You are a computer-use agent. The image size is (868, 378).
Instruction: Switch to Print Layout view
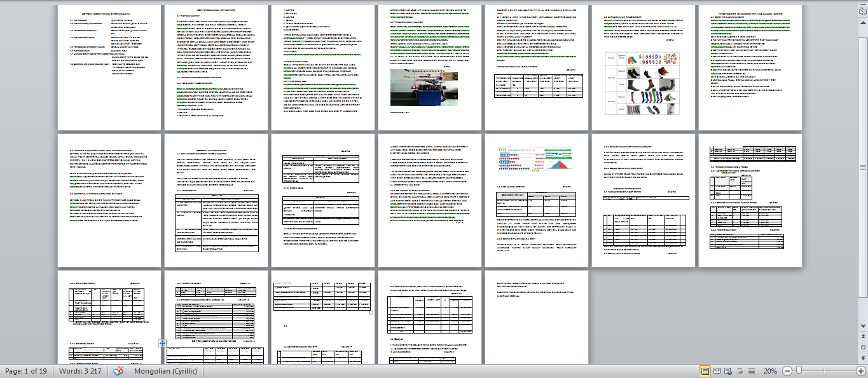pos(705,371)
